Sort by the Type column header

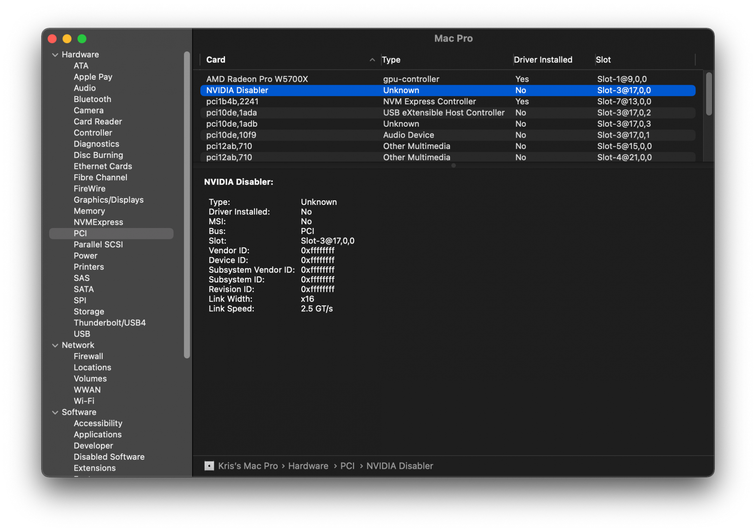click(x=391, y=60)
